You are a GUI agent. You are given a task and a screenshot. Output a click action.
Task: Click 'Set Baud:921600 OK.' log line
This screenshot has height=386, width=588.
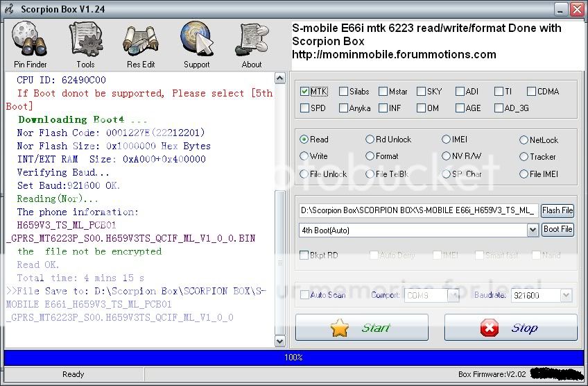[x=68, y=185]
